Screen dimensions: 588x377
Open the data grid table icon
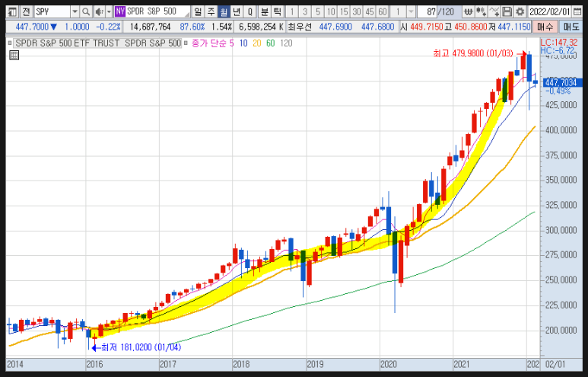14,56
